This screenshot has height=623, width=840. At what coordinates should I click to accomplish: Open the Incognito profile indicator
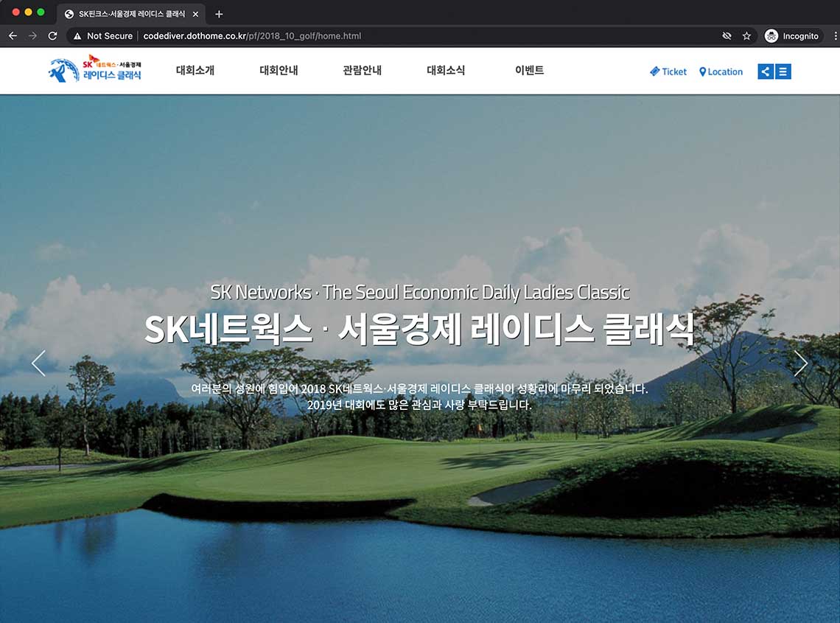pos(792,36)
